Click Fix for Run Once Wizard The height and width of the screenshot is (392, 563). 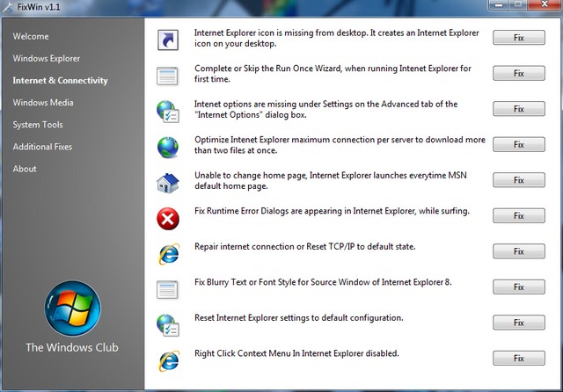click(x=519, y=73)
